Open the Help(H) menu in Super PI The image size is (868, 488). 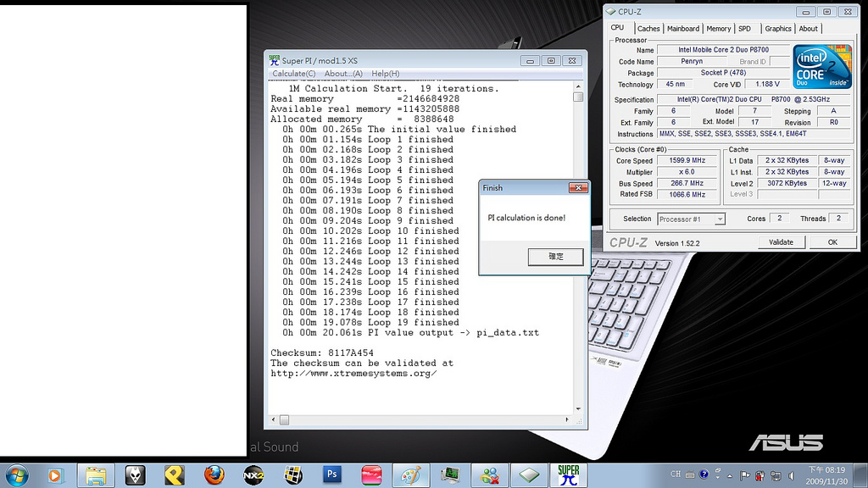coord(386,74)
